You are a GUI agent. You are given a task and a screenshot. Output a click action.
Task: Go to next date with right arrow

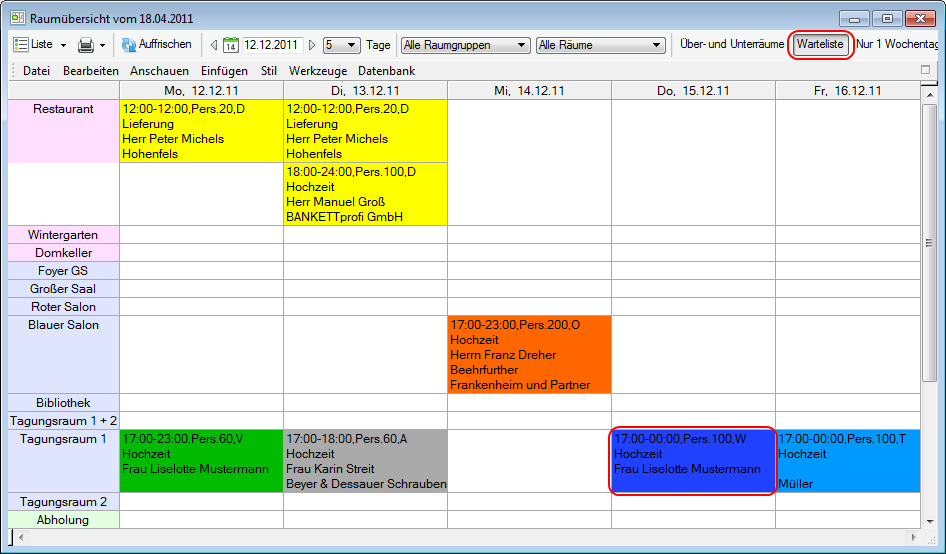click(312, 45)
